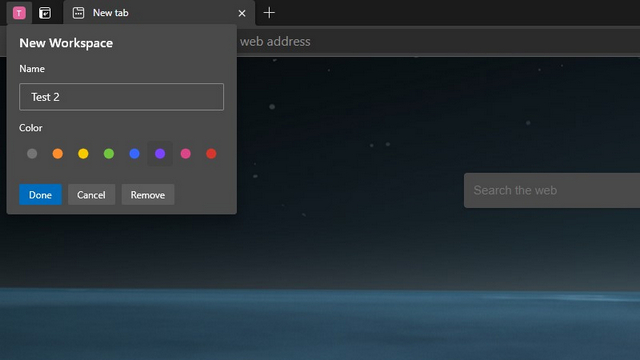Choose the purple workspace color
This screenshot has width=640, height=360.
[160, 153]
